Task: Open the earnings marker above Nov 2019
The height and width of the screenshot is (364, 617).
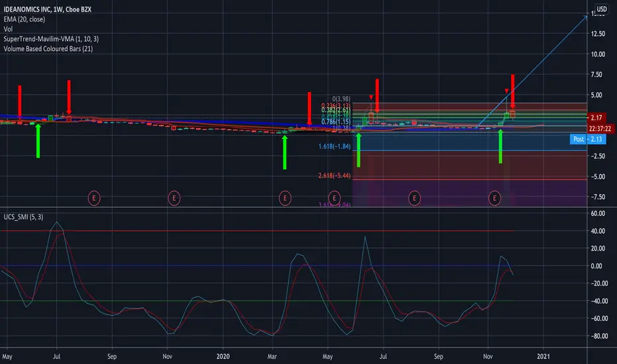Action: point(174,198)
